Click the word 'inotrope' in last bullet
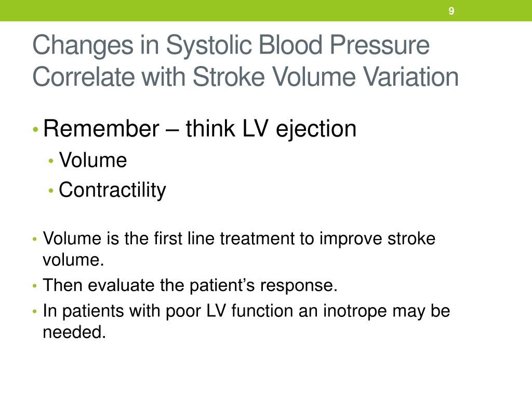Screen dimensions: 532x399 click(x=355, y=311)
